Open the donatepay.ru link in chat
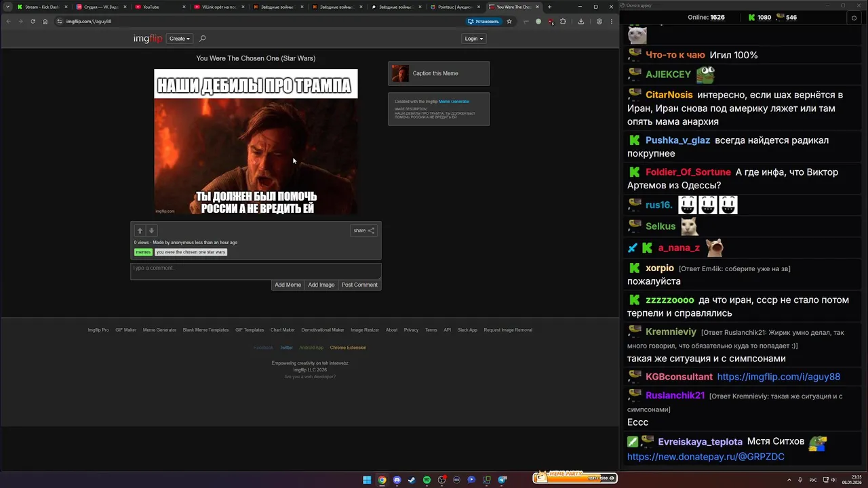Screen dimensions: 868x488 coord(706,457)
